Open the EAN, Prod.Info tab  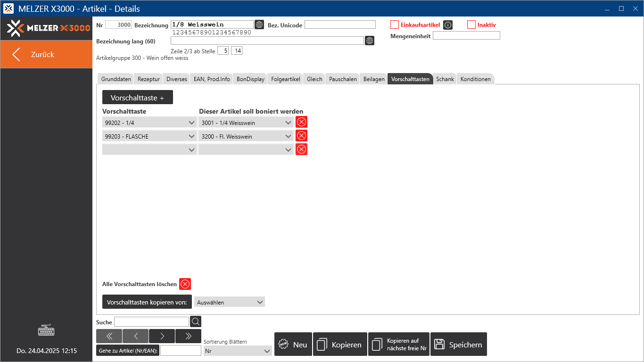coord(212,79)
